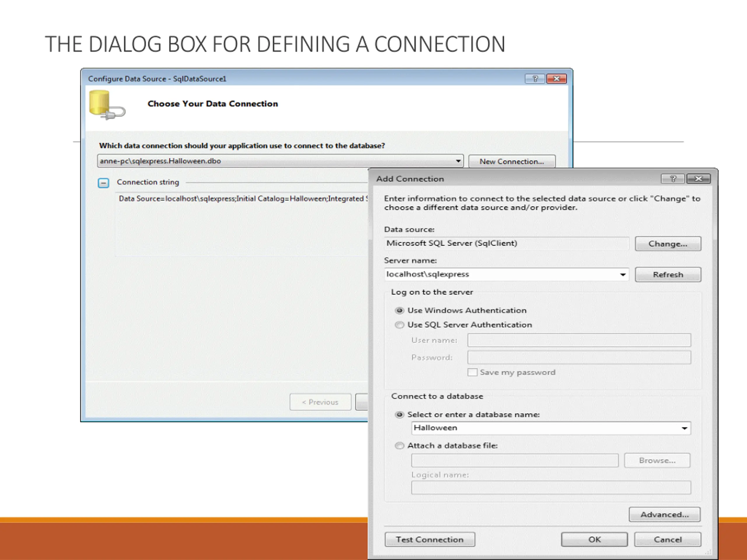Click the Add Connection resize grip
Screen dimensions: 747x560
[x=708, y=552]
